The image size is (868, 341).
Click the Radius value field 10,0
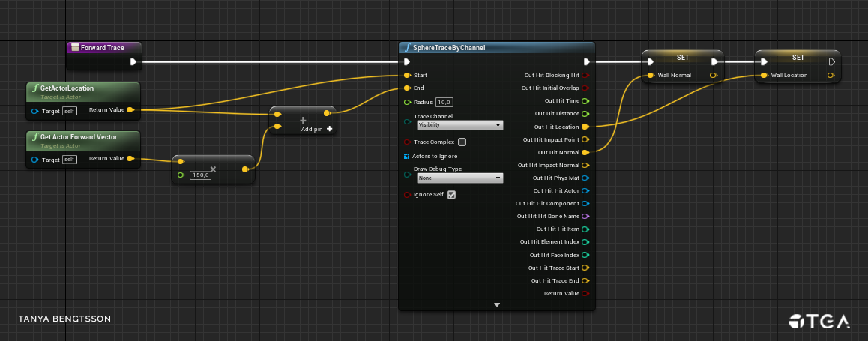click(x=445, y=102)
